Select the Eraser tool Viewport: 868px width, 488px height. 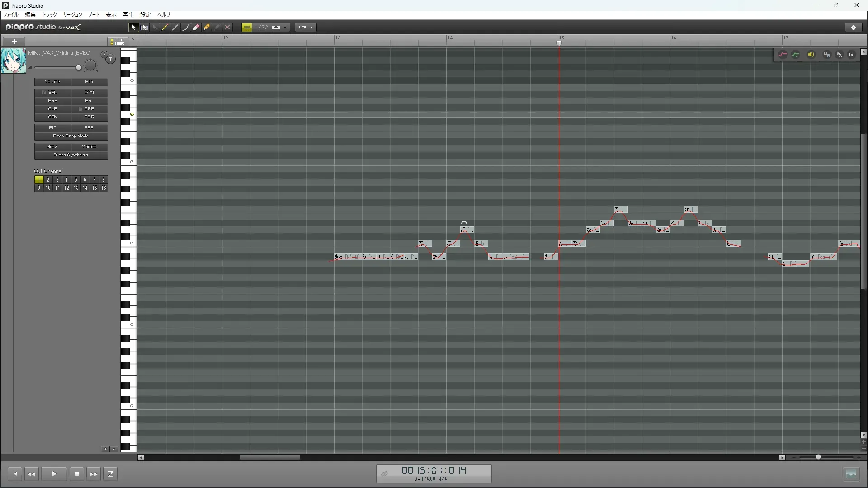click(x=196, y=28)
